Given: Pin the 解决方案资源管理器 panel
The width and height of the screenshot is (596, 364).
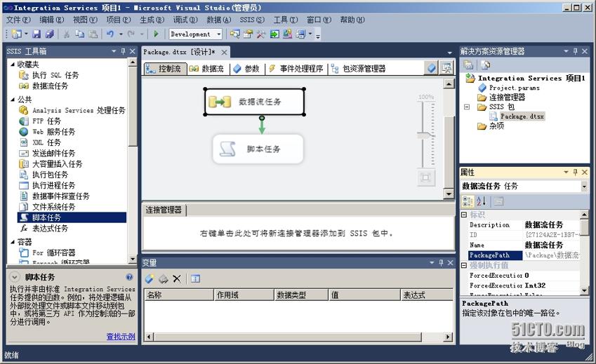Looking at the screenshot, I should coord(575,51).
